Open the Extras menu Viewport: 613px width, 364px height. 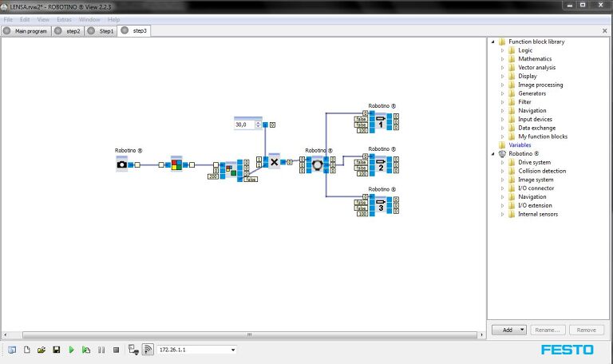(x=64, y=19)
